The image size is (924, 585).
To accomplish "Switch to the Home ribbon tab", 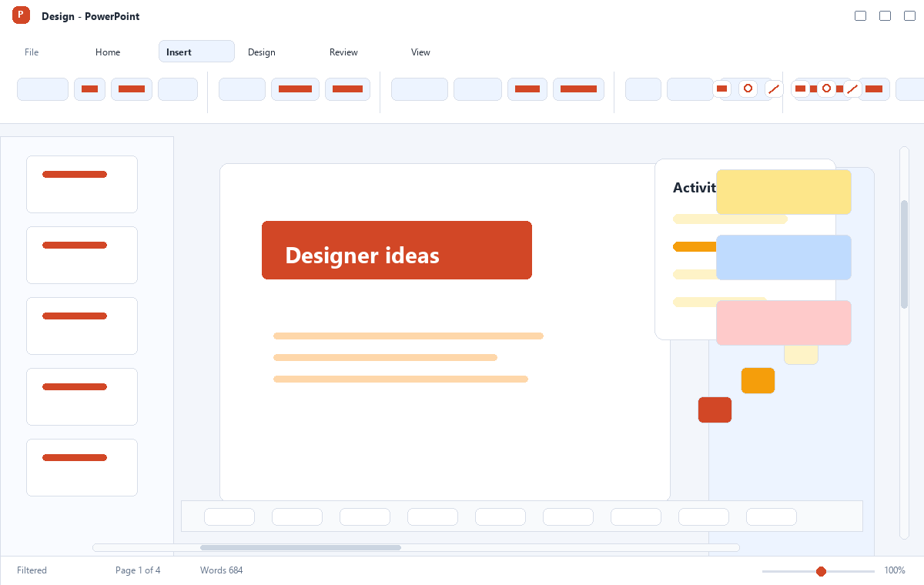I will (108, 52).
